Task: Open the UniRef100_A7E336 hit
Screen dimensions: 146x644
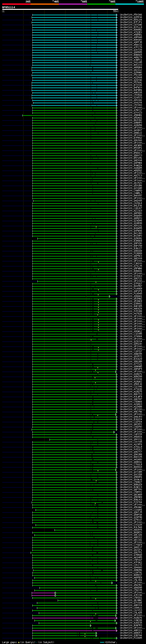Action: 131,595
